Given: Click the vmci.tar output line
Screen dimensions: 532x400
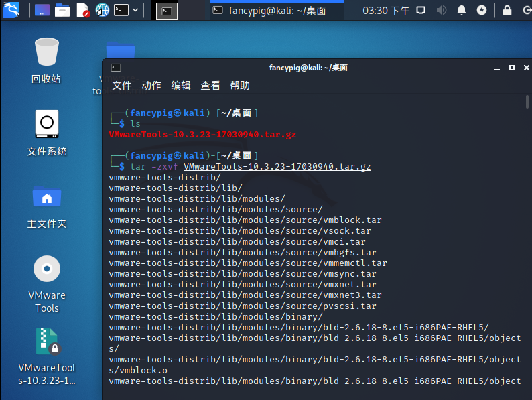Looking at the screenshot, I should (237, 242).
